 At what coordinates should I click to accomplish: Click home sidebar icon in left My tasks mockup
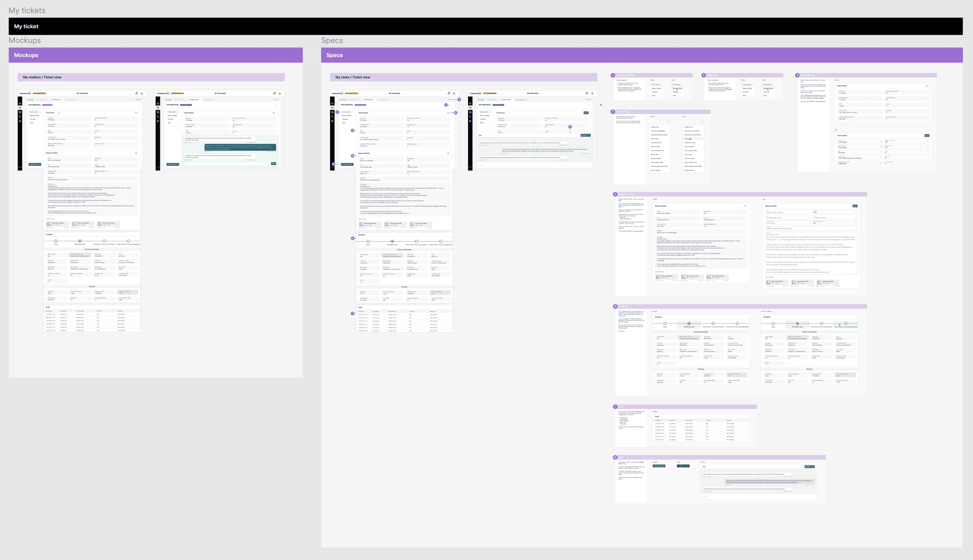coord(332,103)
